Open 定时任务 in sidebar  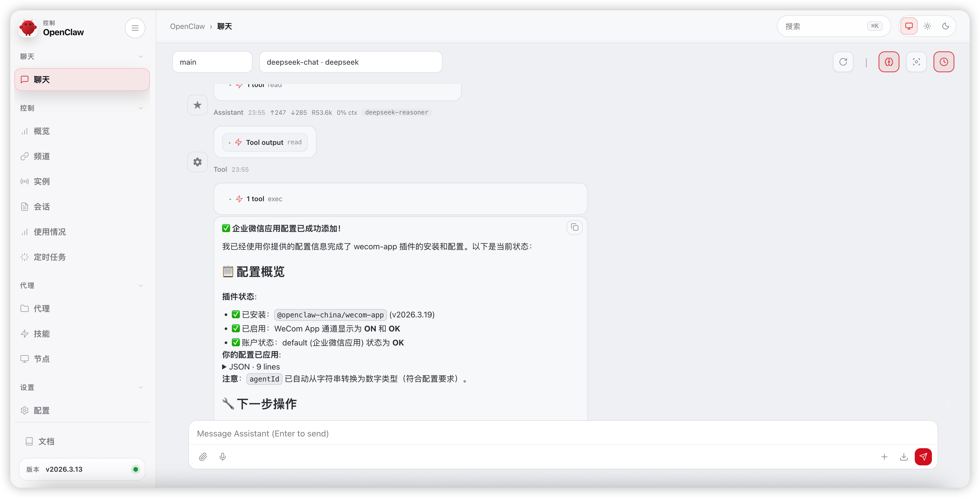pos(50,257)
